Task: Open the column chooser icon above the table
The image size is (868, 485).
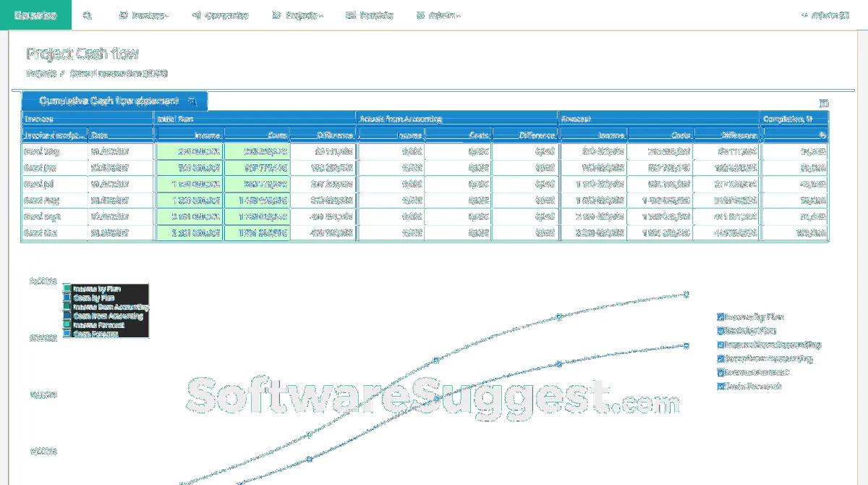Action: (x=824, y=104)
